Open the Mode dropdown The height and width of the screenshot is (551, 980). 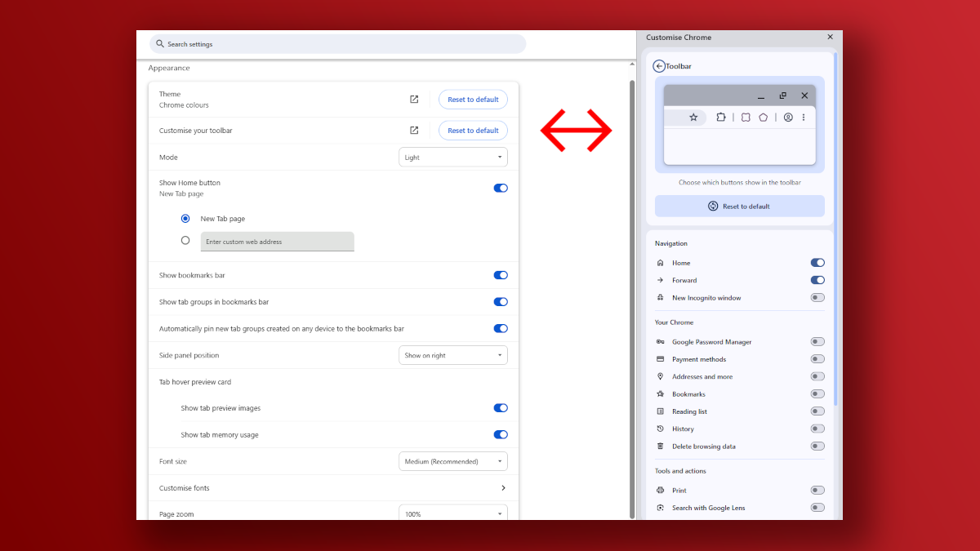(x=453, y=157)
